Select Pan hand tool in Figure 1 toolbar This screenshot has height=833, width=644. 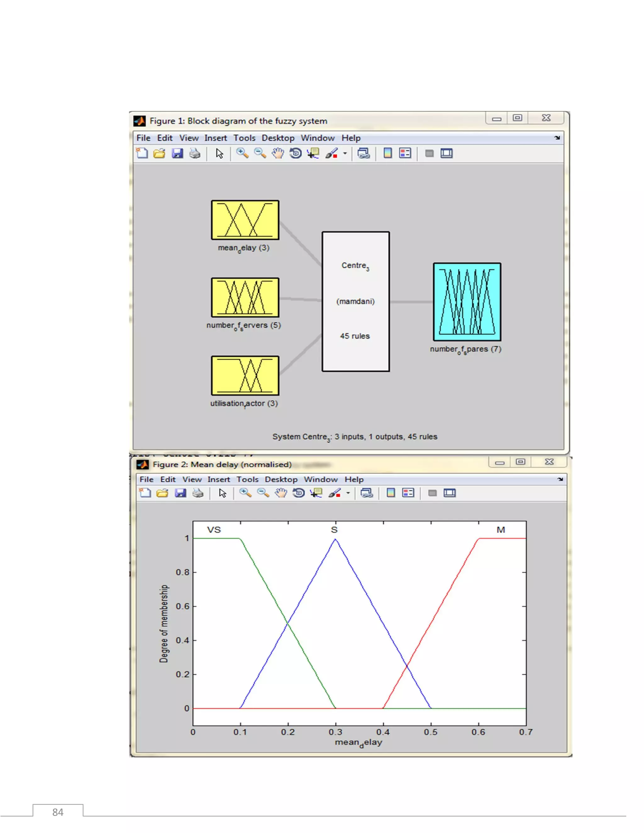tap(278, 153)
